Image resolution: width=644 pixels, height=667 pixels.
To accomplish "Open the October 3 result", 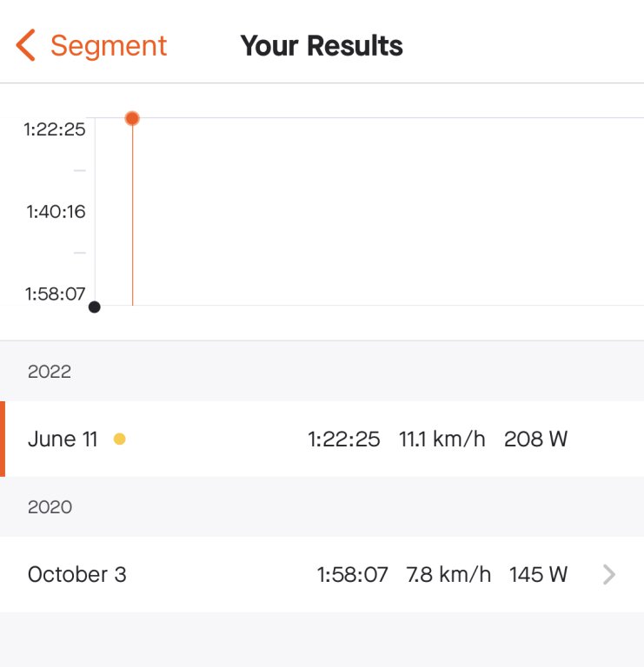I will tap(76, 575).
